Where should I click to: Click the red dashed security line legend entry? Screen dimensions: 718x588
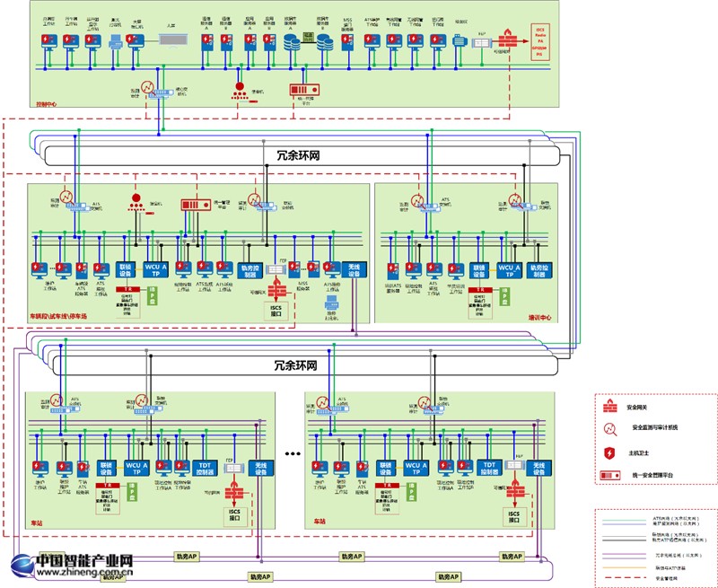626,578
